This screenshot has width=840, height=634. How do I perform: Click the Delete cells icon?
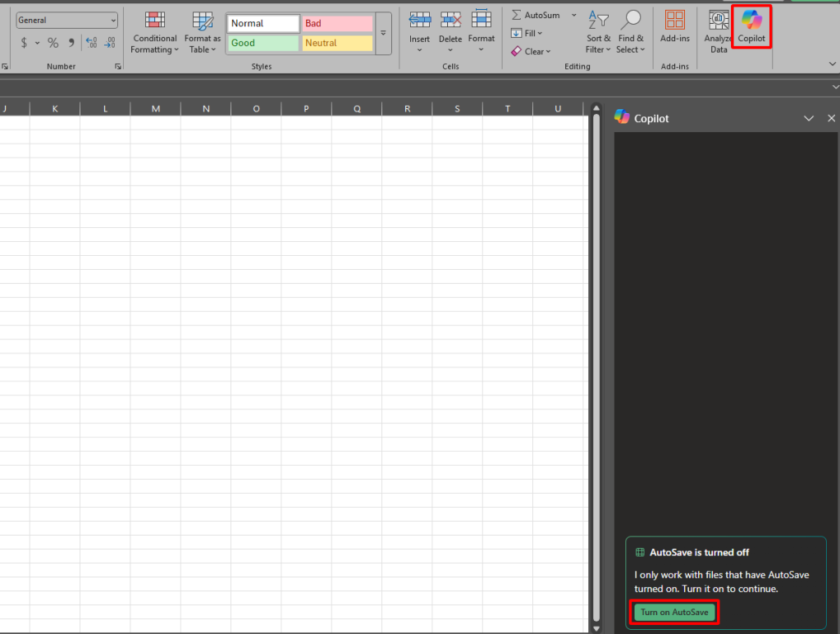[450, 21]
